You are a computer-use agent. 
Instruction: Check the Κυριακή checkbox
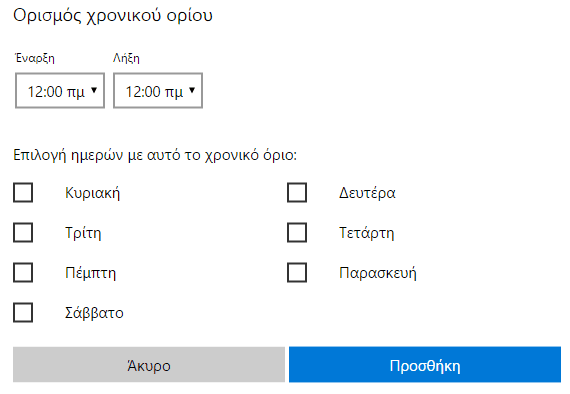pyautogui.click(x=23, y=192)
